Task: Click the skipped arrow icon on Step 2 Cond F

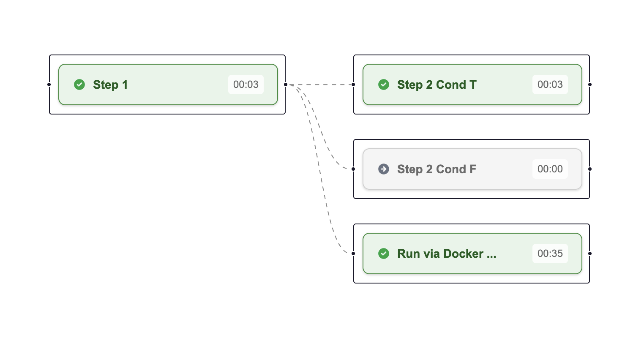Action: click(x=384, y=169)
